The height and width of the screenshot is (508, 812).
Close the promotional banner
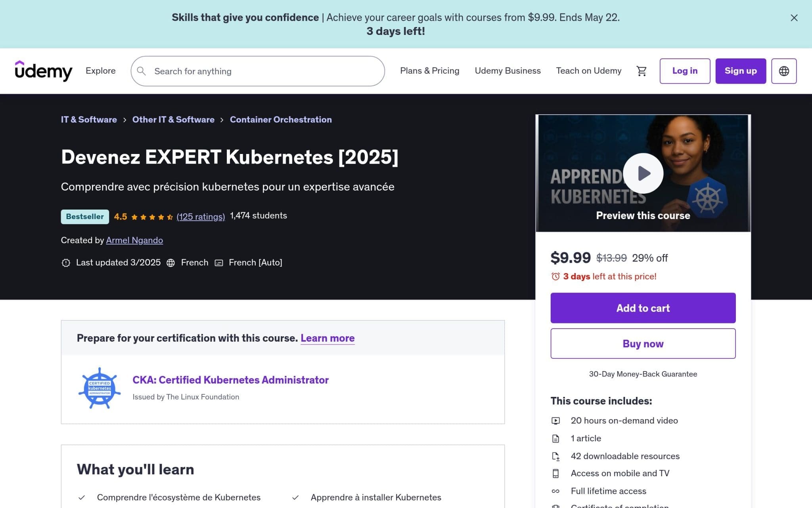(794, 18)
